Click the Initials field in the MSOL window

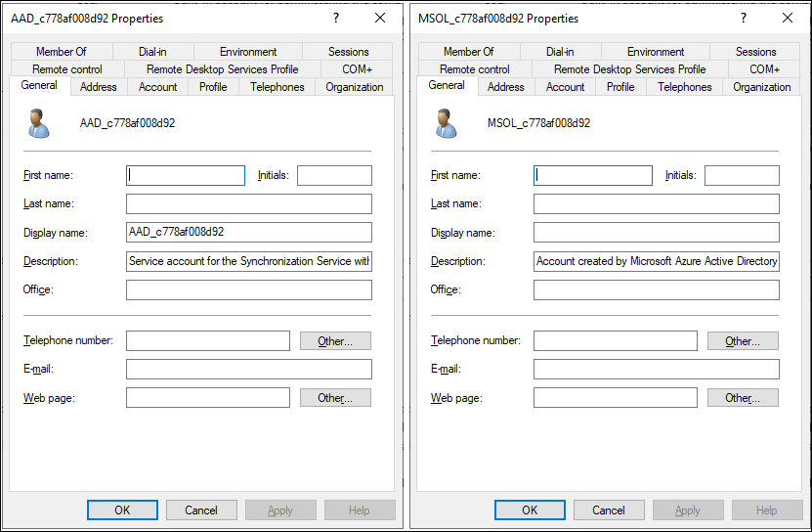point(742,175)
